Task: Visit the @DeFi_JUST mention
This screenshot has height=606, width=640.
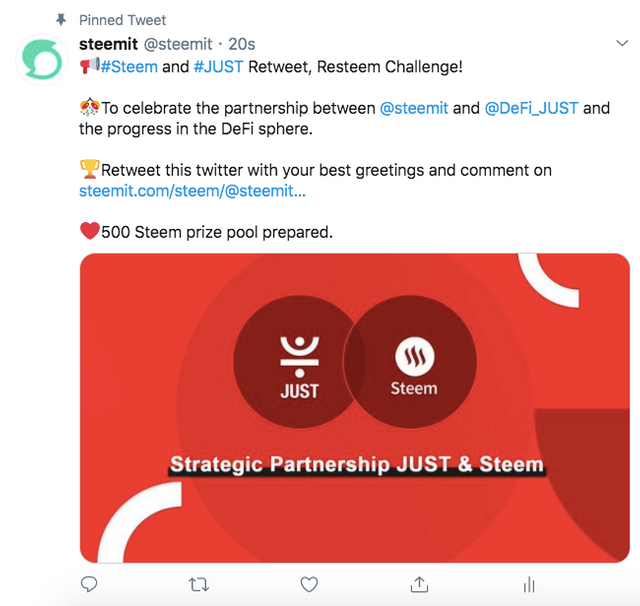Action: click(531, 108)
